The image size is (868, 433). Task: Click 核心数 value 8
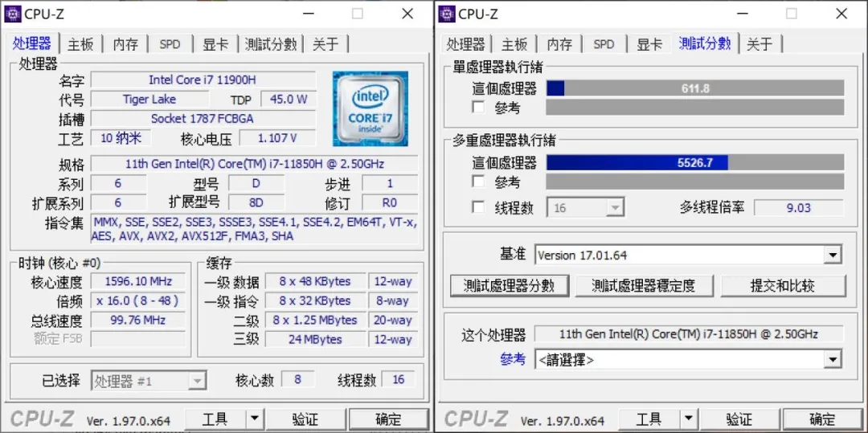point(298,379)
